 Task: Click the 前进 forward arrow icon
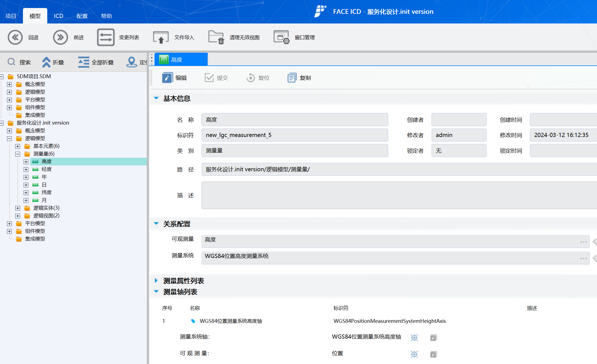60,37
